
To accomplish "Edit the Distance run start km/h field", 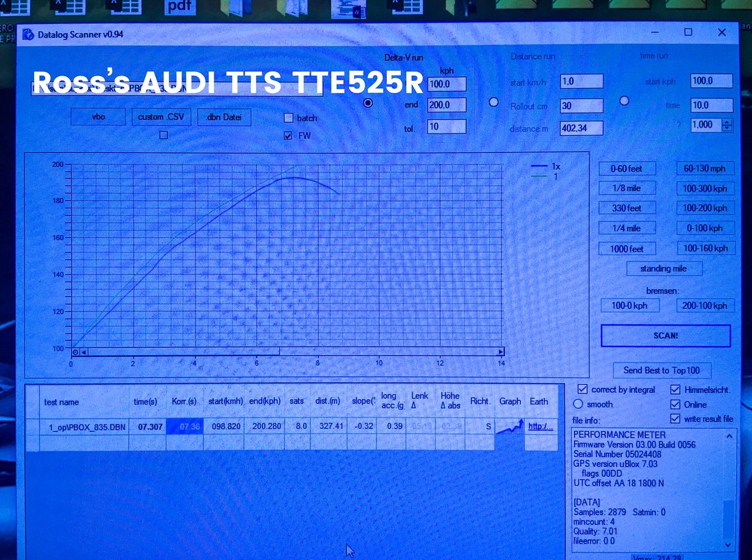I will tap(581, 81).
